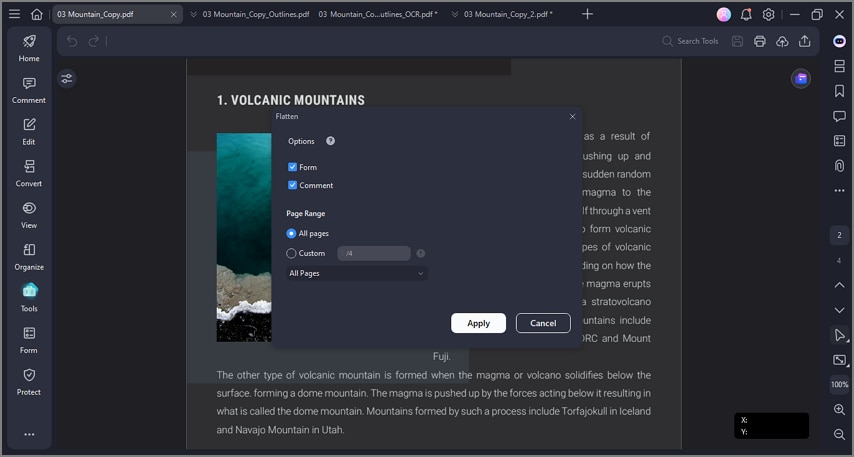Toggle the Comment checkbox
This screenshot has width=854, height=457.
click(x=292, y=185)
